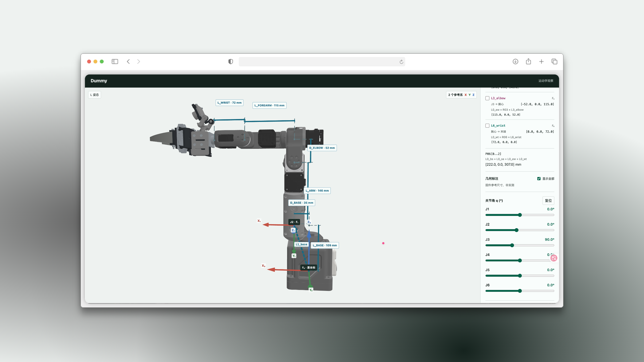Click the P06 result [222.0, 0.0, 307.0] mm

(503, 164)
